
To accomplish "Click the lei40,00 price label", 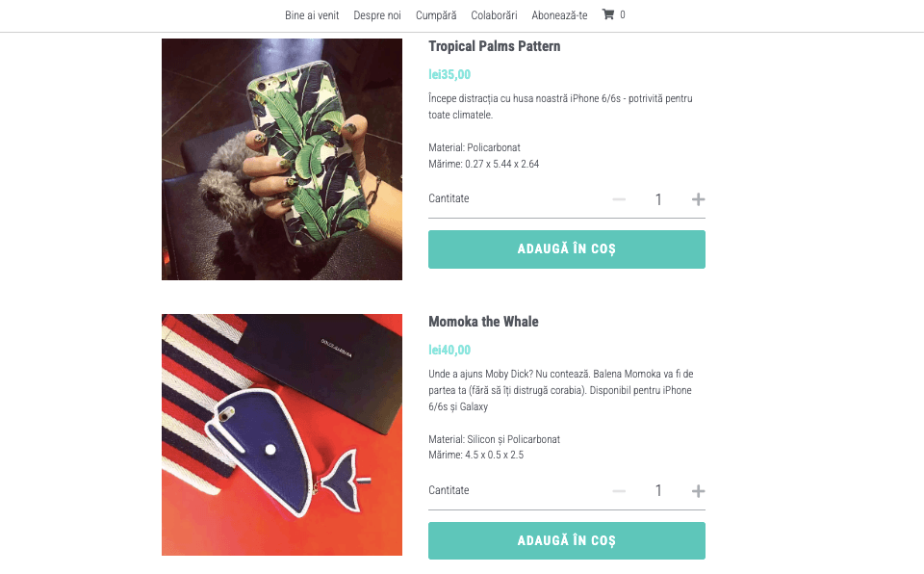I will (x=449, y=350).
